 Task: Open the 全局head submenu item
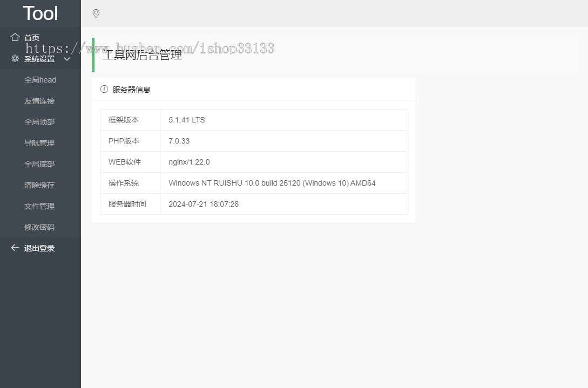(x=40, y=80)
